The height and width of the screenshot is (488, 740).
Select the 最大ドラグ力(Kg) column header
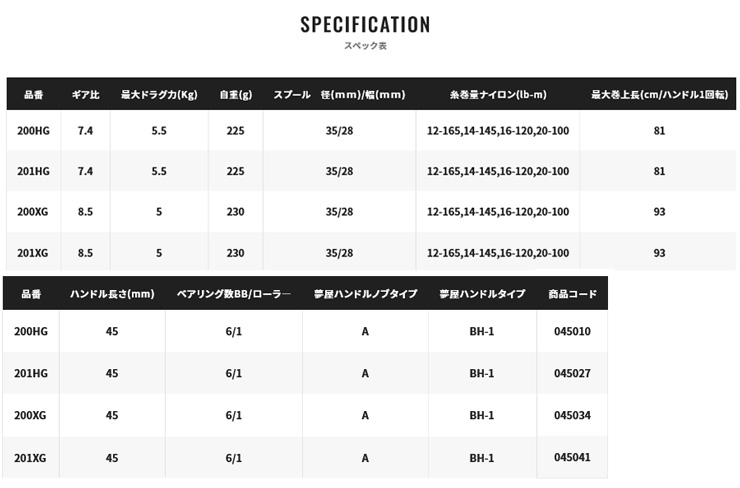pos(159,95)
